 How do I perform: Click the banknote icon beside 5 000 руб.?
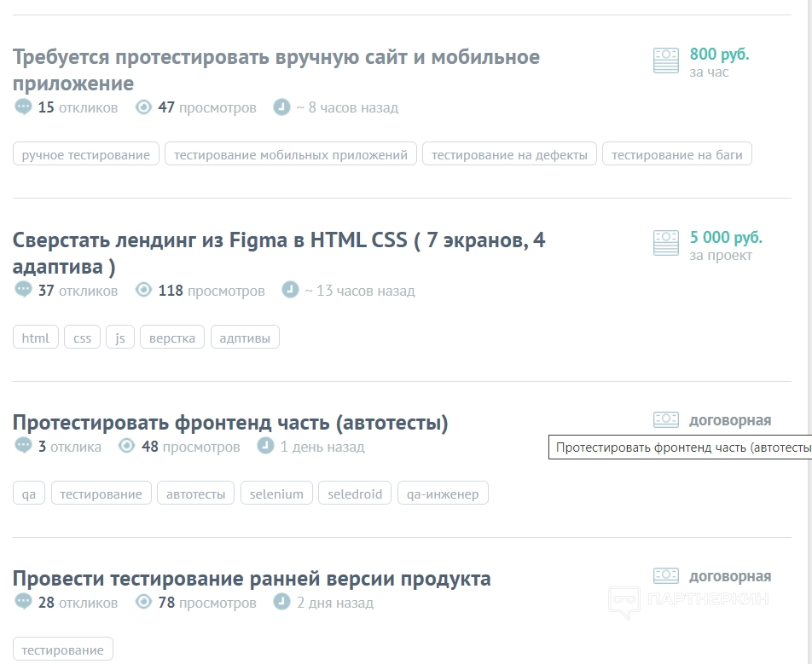tap(666, 243)
